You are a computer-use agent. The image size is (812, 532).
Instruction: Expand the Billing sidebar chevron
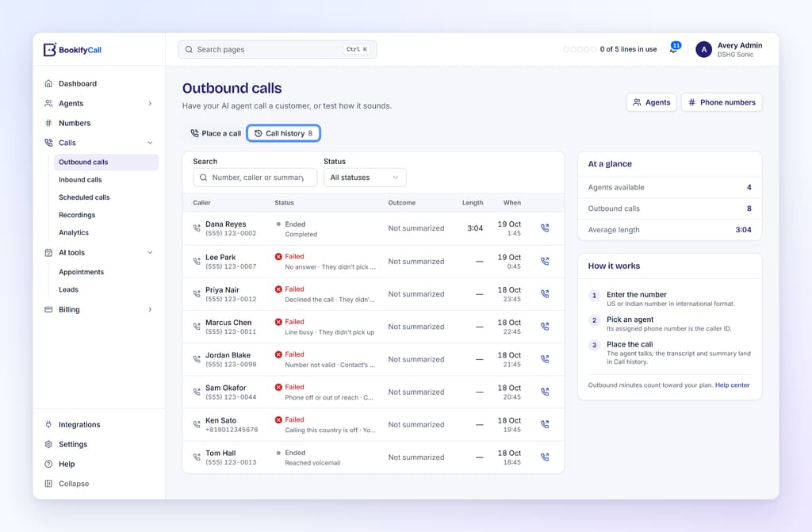point(150,309)
